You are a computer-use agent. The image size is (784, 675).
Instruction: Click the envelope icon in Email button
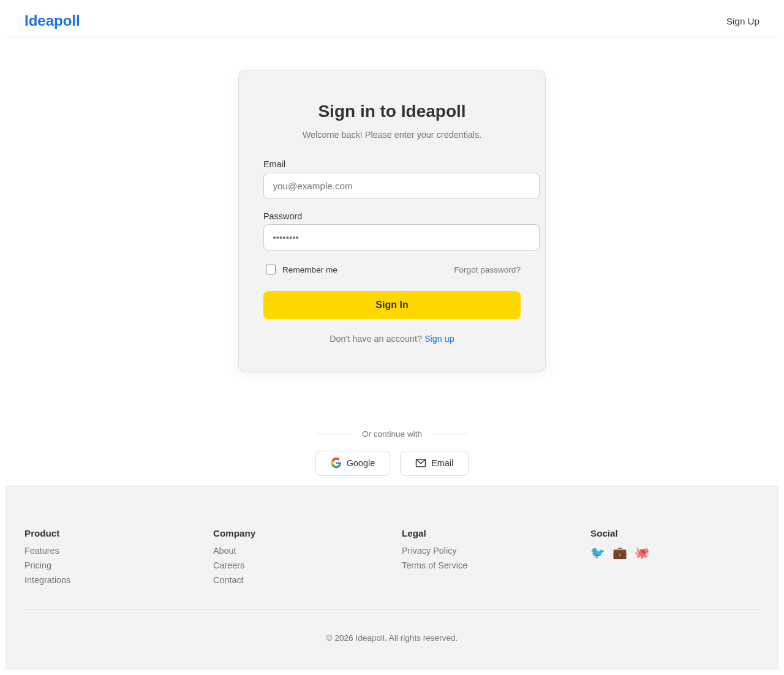pos(421,463)
